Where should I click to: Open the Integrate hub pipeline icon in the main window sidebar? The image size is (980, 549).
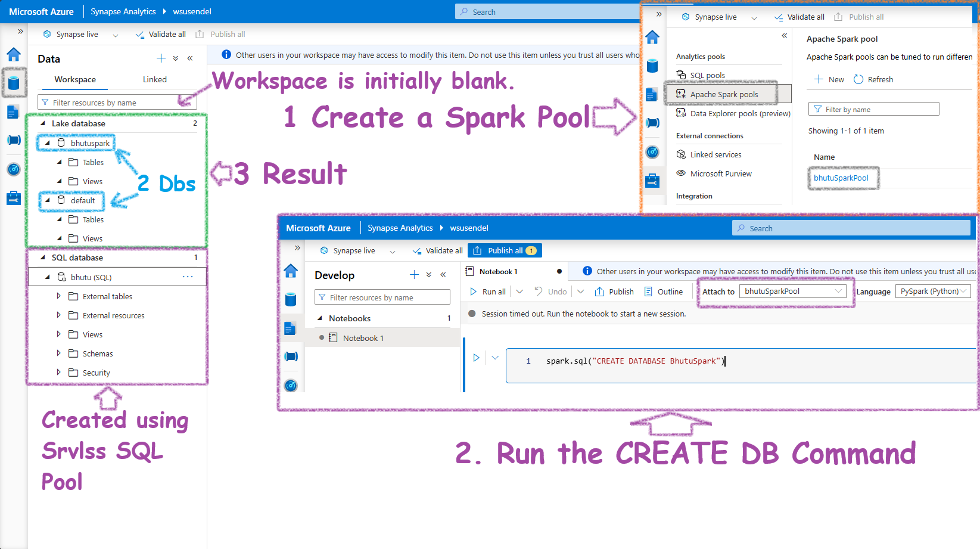(14, 140)
